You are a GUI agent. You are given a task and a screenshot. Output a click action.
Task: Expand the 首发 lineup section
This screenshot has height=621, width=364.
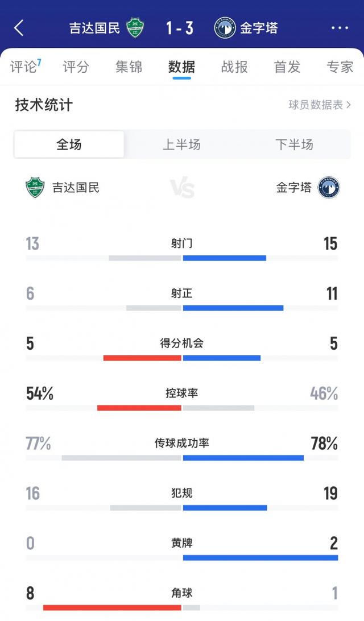point(286,67)
